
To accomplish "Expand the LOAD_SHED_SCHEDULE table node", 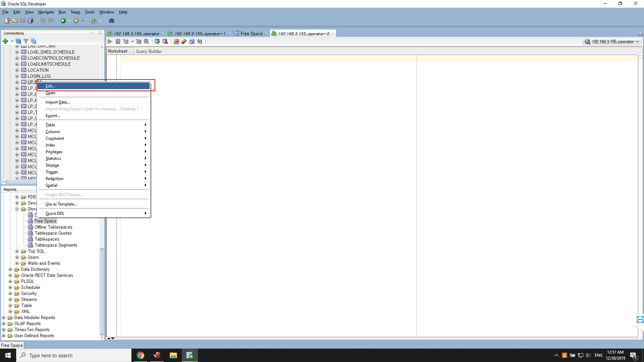I will (x=17, y=52).
